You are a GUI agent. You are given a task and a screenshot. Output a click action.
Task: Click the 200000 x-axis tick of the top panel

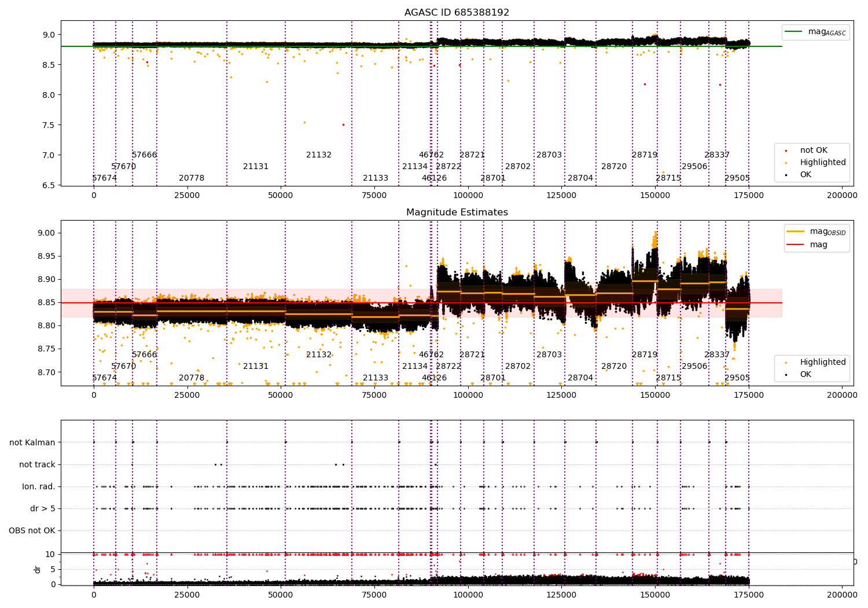[842, 196]
